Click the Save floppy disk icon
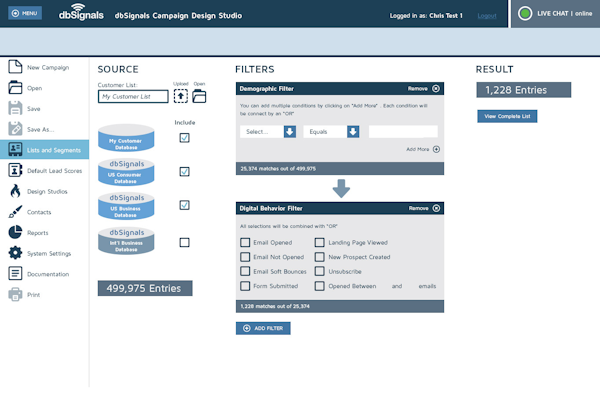The height and width of the screenshot is (396, 600). (x=15, y=108)
